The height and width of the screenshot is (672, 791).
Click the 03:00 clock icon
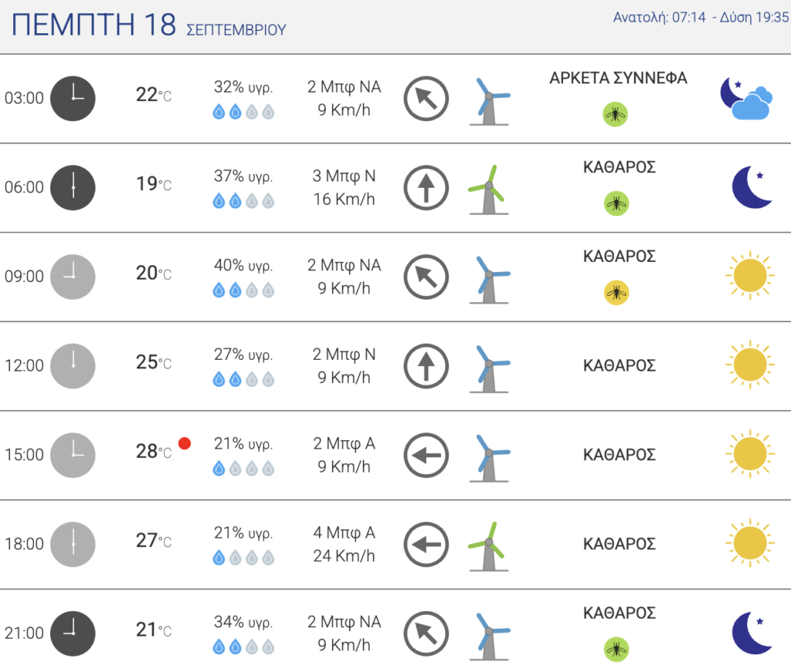[73, 98]
